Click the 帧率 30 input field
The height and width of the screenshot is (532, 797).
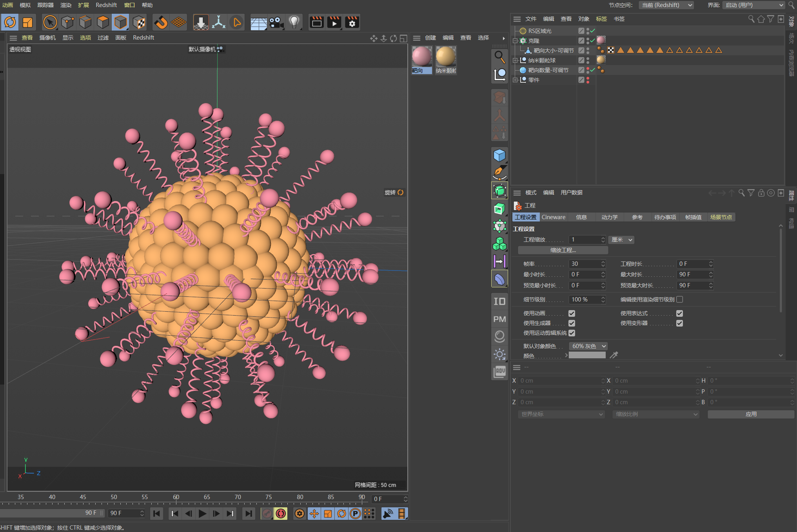[587, 264]
